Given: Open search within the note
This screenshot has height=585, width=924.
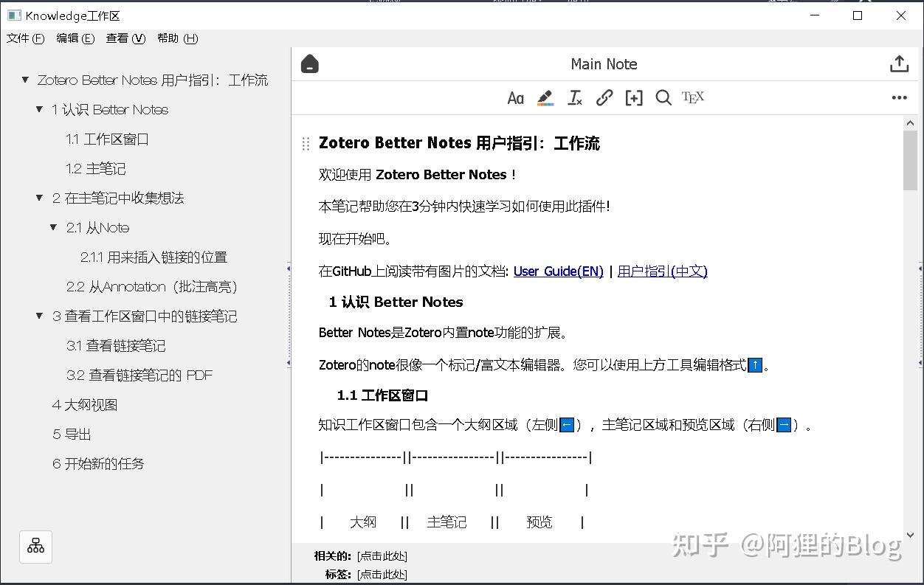Looking at the screenshot, I should tap(663, 97).
